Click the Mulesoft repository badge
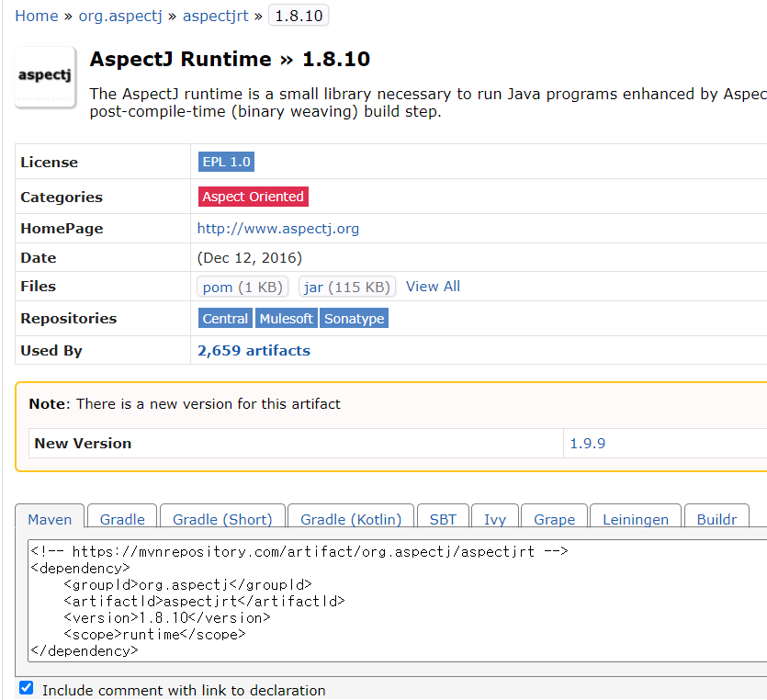Screen dimensions: 767x700 coord(286,318)
